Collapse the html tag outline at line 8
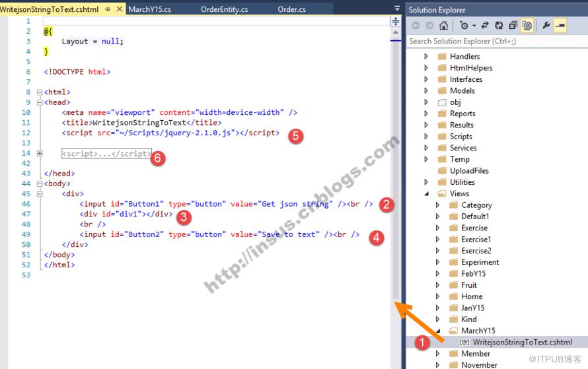The width and height of the screenshot is (588, 369). (40, 92)
